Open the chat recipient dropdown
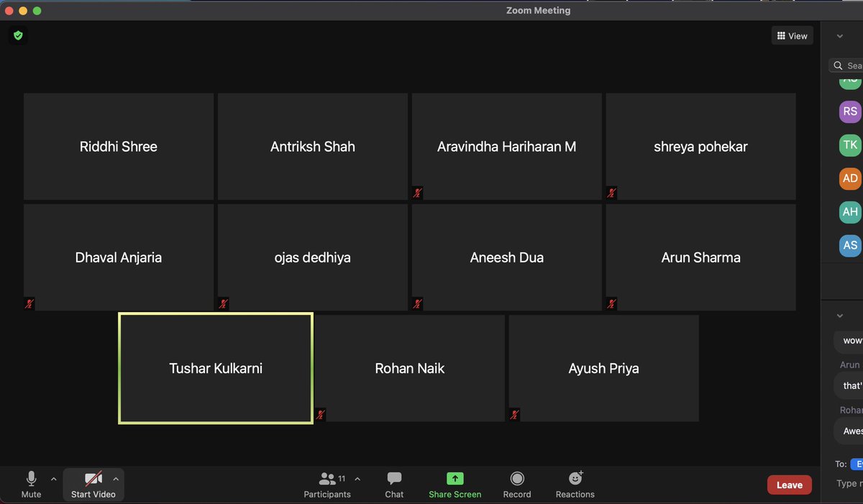 point(856,464)
